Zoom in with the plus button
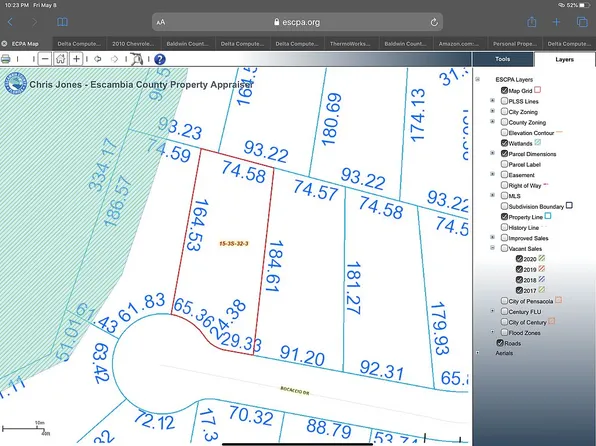This screenshot has width=596, height=446. [x=76, y=59]
